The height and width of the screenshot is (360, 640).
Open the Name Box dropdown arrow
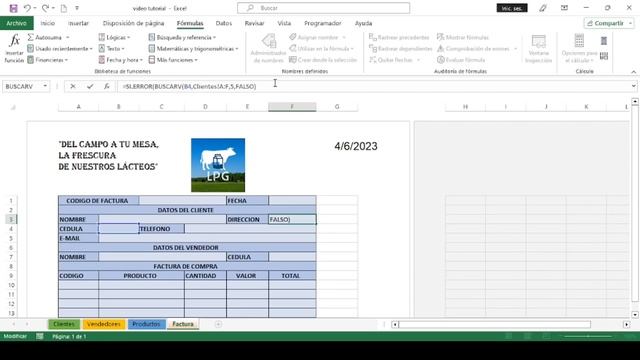45,86
